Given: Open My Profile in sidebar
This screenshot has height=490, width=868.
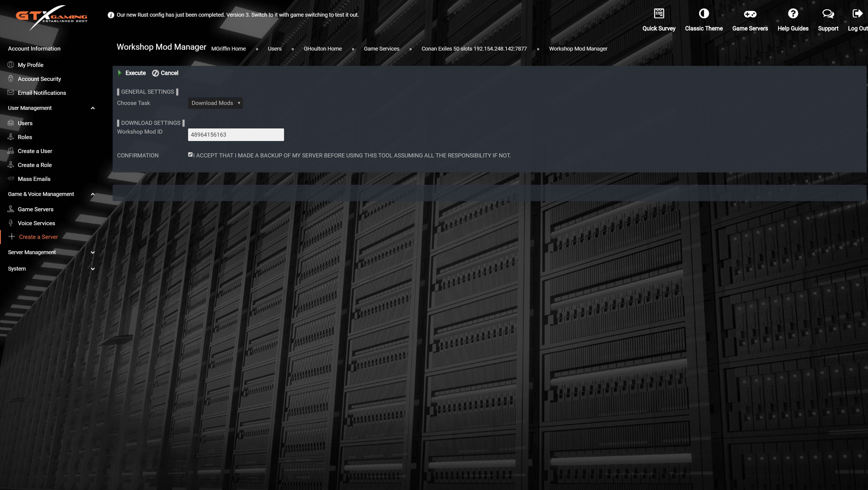Looking at the screenshot, I should [x=31, y=65].
